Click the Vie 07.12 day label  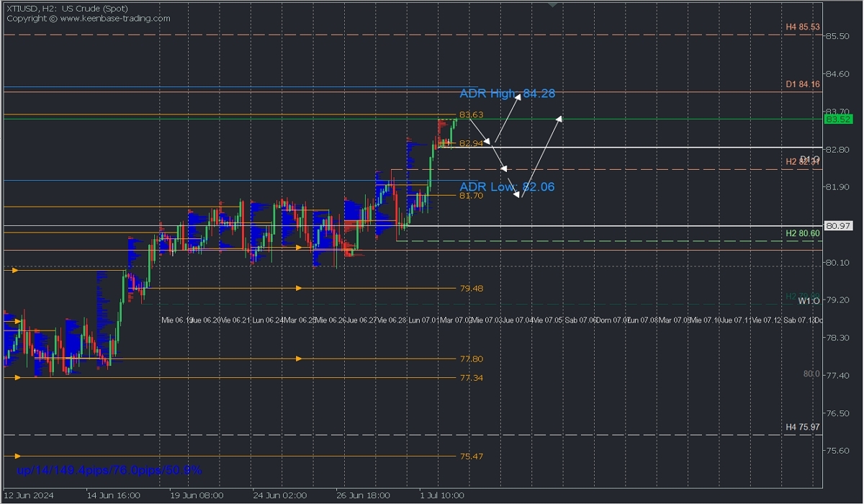765,320
